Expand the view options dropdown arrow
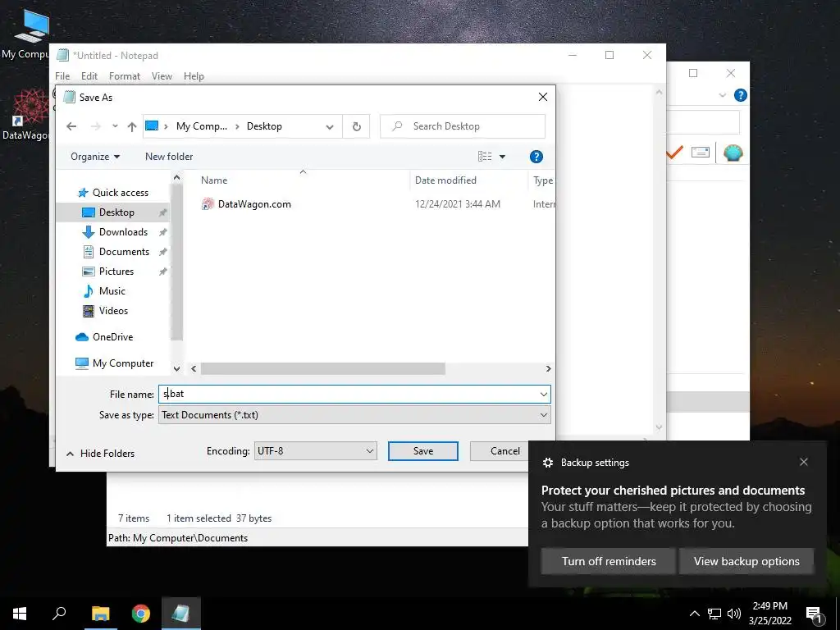 tap(503, 157)
